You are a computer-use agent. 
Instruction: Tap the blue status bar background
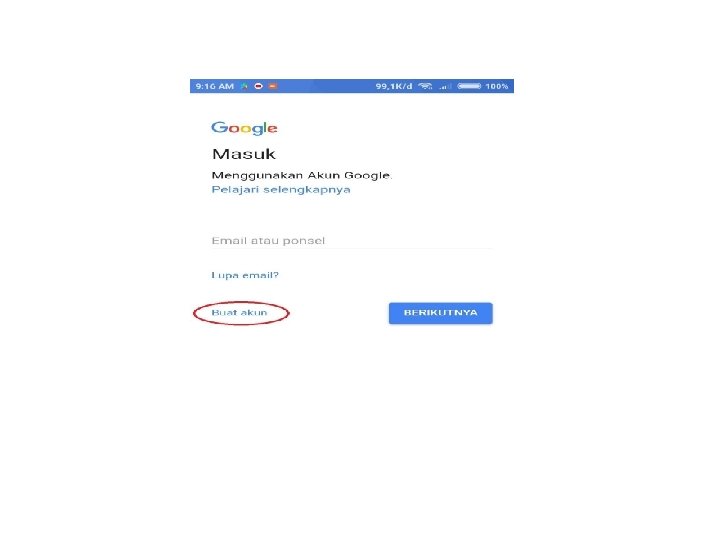321,86
